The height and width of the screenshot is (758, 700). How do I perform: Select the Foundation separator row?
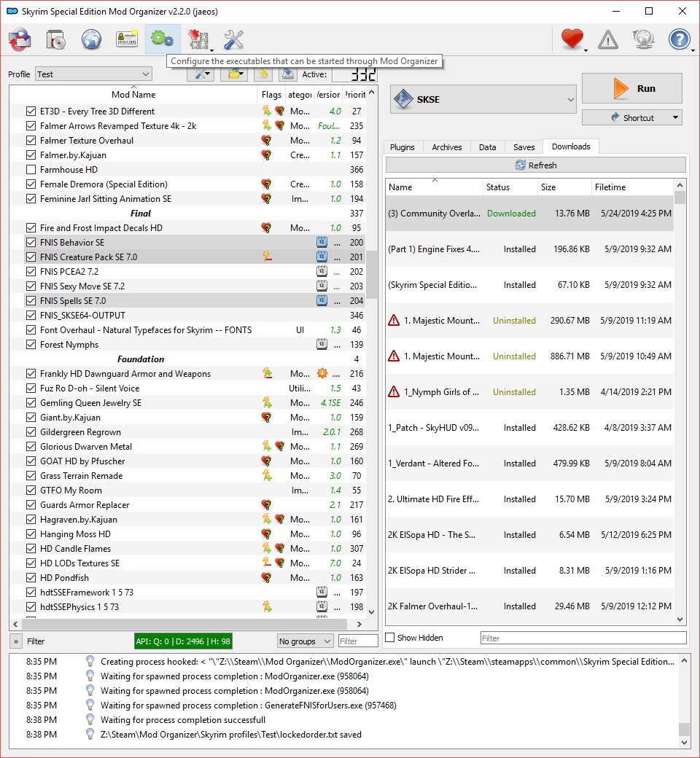[187, 359]
